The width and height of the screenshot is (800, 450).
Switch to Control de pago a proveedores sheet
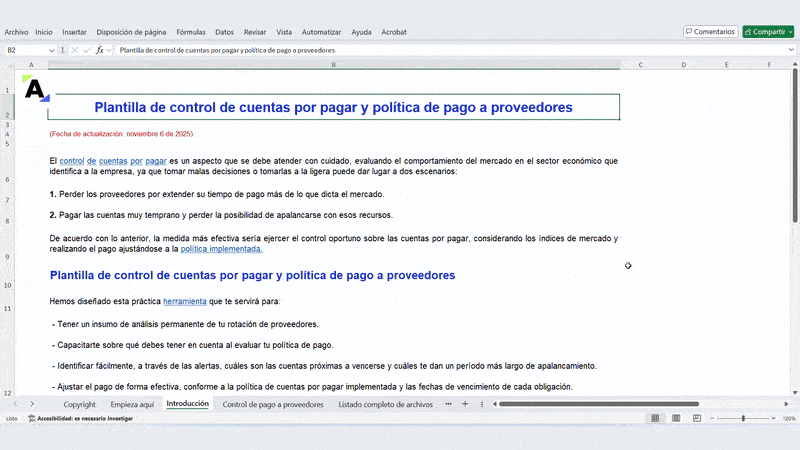click(273, 404)
